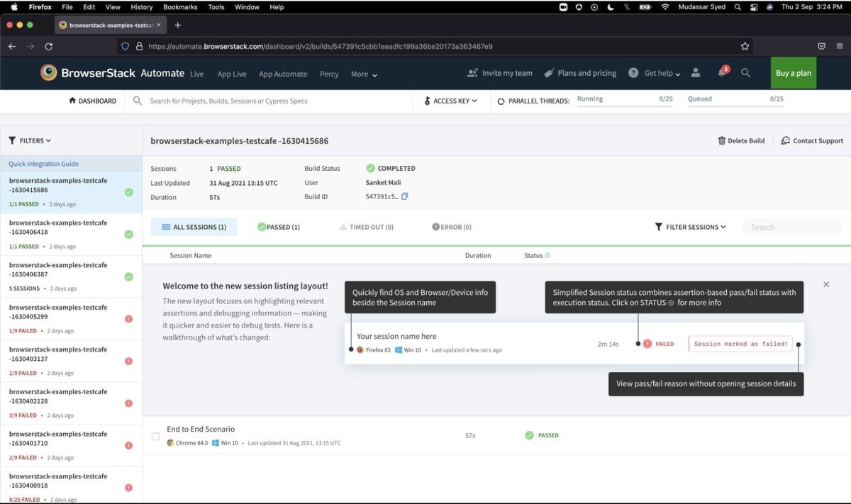Open the Firefox hamburger menu

click(840, 46)
